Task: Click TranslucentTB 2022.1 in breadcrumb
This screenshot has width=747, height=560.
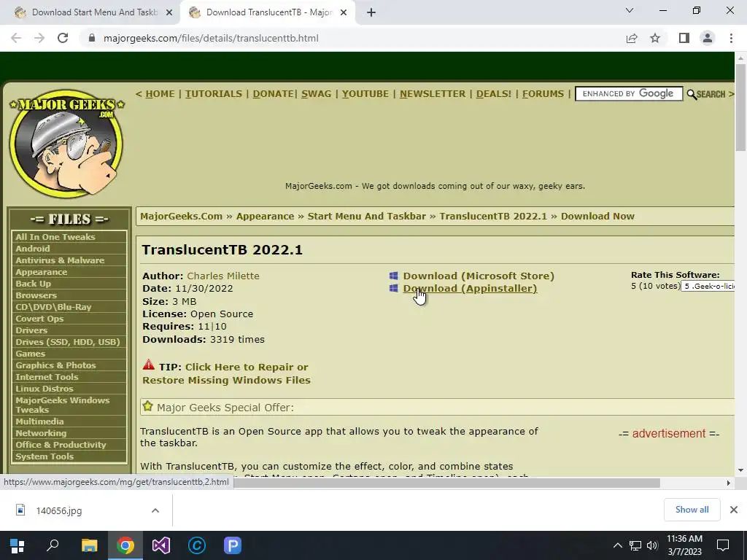Action: click(x=493, y=216)
